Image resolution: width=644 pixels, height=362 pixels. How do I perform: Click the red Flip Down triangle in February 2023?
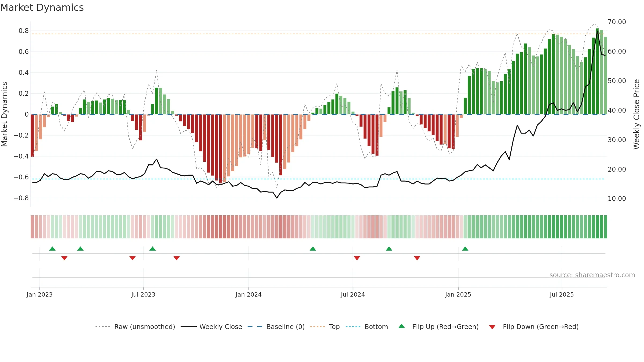pos(64,258)
